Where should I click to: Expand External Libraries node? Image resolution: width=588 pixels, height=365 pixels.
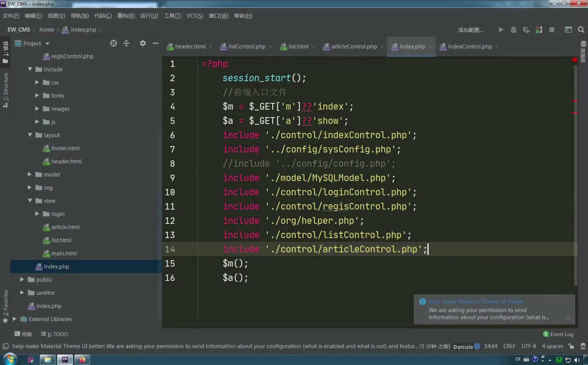tap(14, 319)
